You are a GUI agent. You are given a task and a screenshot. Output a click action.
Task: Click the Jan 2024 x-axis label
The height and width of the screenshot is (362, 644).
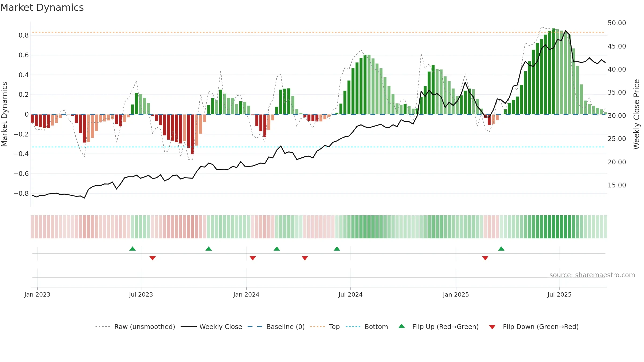246,294
